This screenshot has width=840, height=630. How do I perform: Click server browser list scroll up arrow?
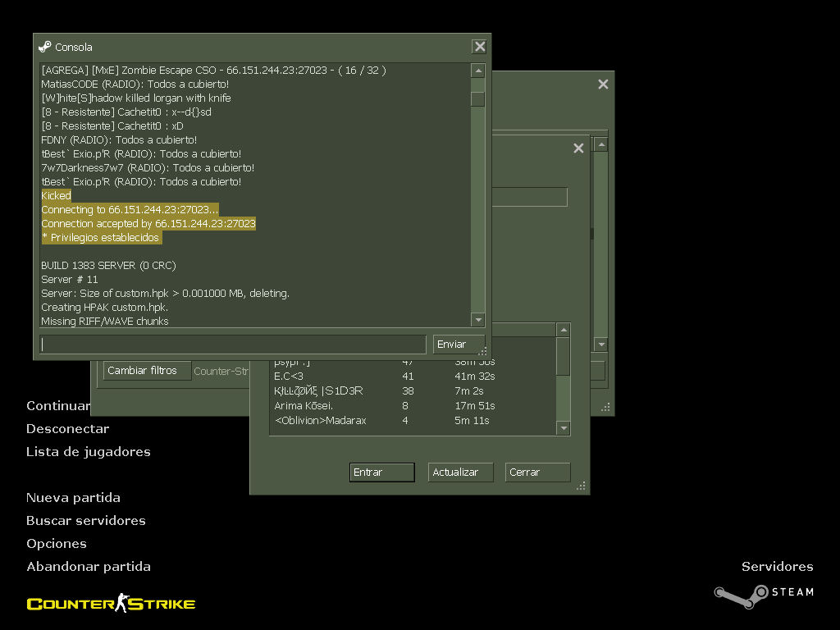[601, 144]
